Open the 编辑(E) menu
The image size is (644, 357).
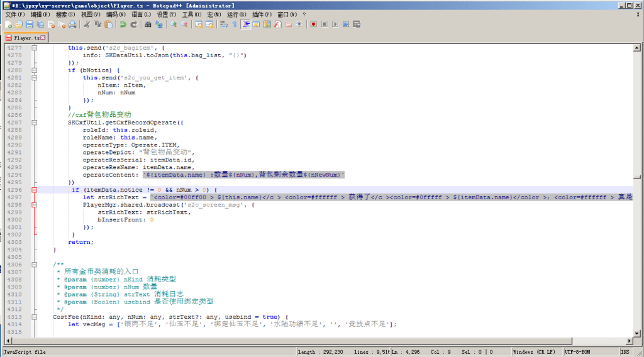click(40, 14)
